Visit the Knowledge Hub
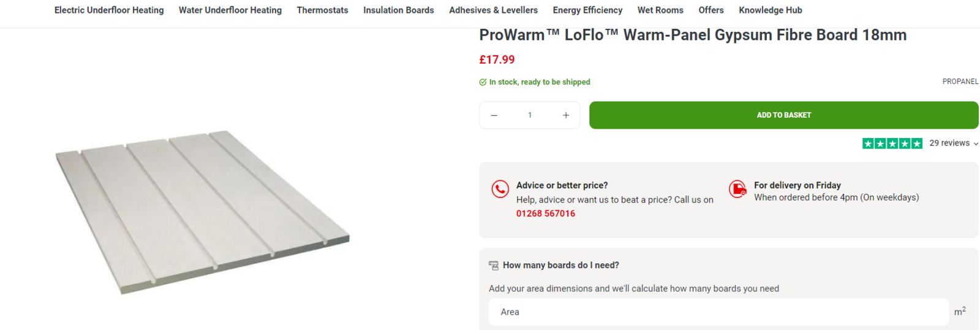This screenshot has height=330, width=980. [770, 10]
